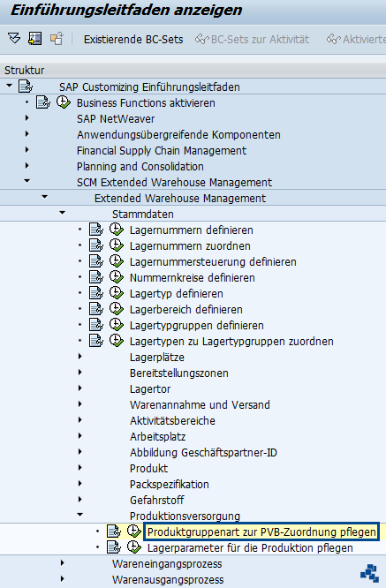
Task: Select Financial Supply Chain Management item
Action: 162,151
